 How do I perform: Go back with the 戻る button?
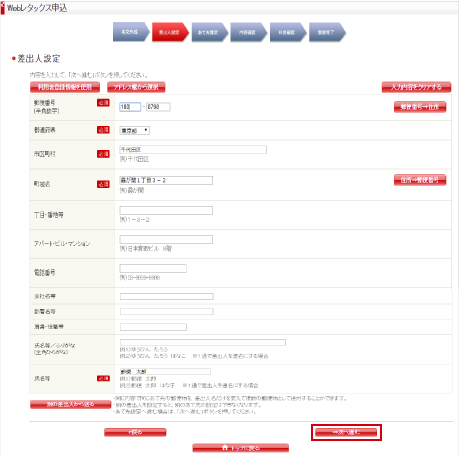pos(135,432)
